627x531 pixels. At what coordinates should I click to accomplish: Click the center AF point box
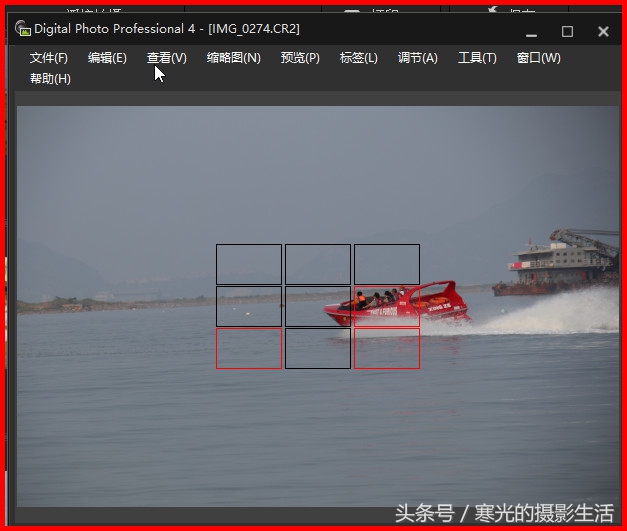tap(318, 306)
